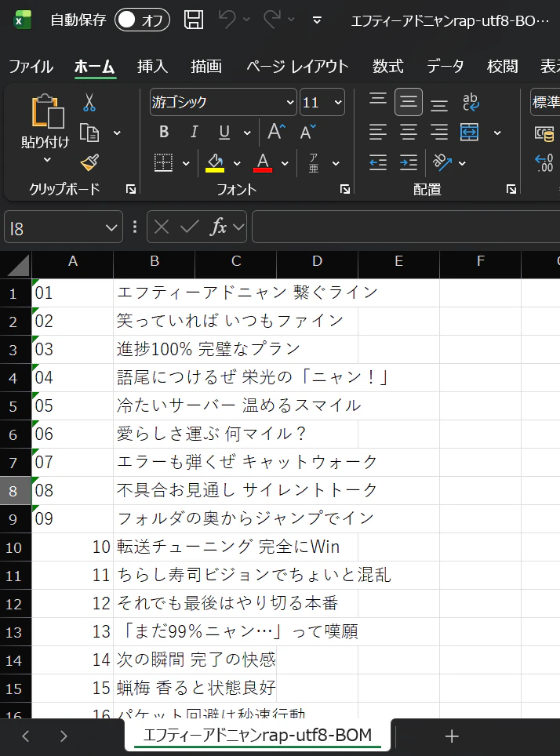Click the Save floppy disk icon
This screenshot has width=560, height=756.
click(194, 20)
